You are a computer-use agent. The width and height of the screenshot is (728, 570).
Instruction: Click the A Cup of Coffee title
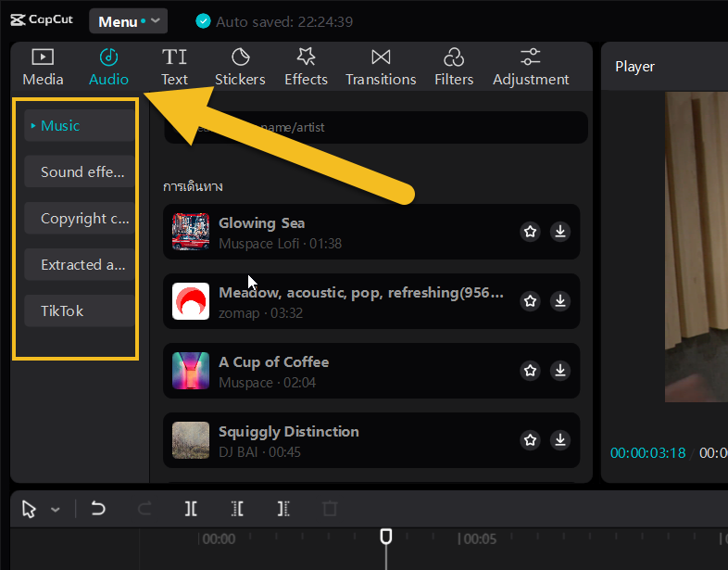point(274,362)
